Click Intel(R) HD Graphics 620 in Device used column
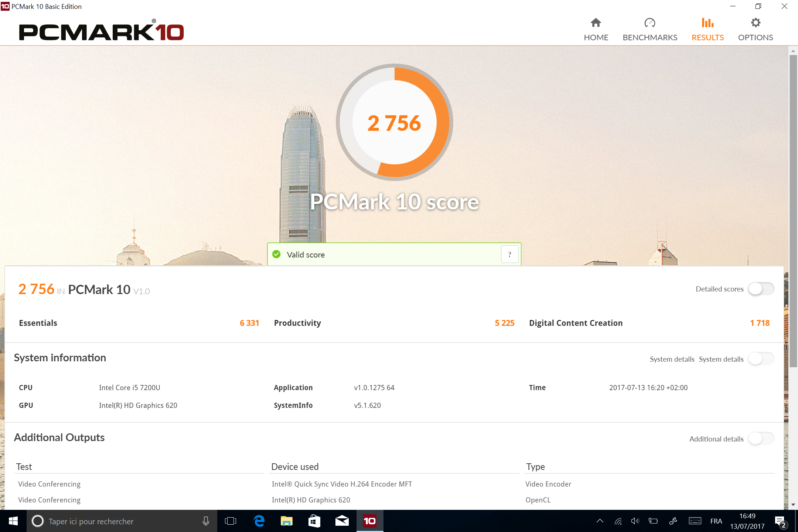 [311, 500]
